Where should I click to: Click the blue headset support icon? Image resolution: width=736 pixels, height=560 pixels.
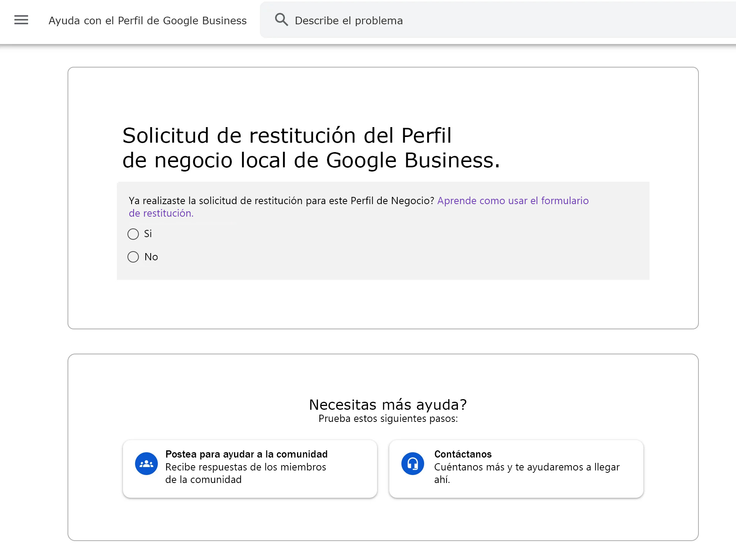(413, 463)
